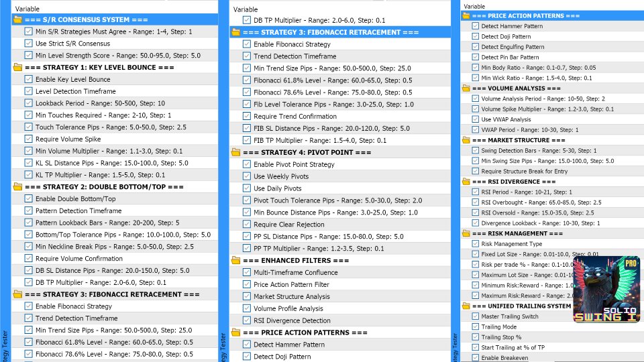Select Touch Tolerance Pips row text
This screenshot has height=362, width=644.
(111, 127)
